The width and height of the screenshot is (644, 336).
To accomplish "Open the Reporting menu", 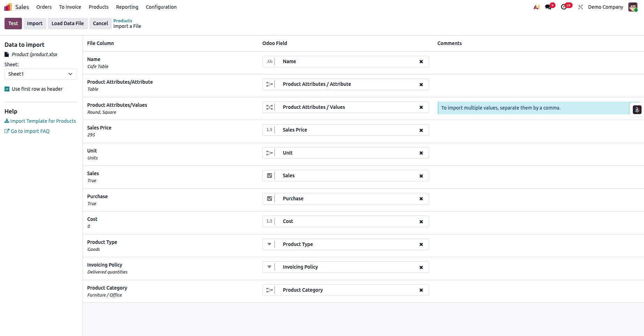I will click(x=127, y=7).
